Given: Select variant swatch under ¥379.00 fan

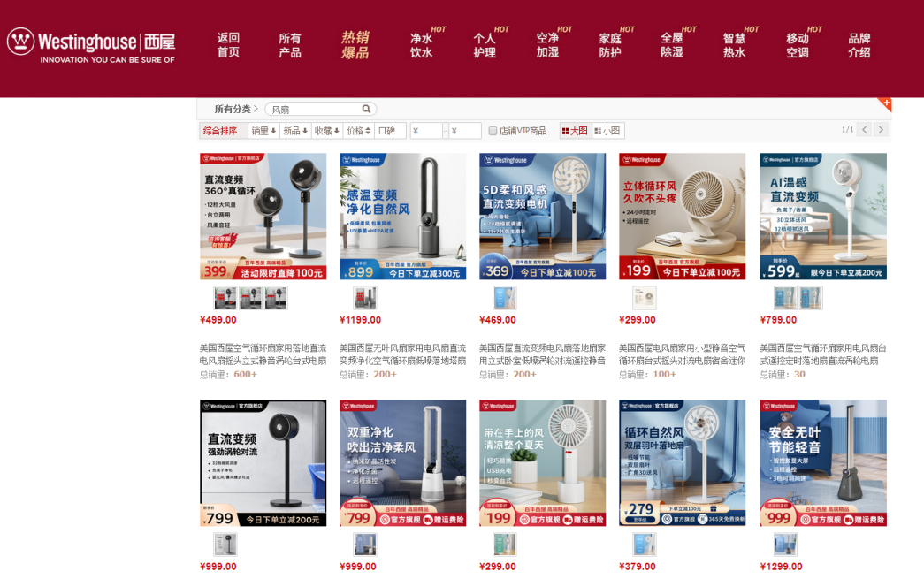Looking at the screenshot, I should [644, 545].
